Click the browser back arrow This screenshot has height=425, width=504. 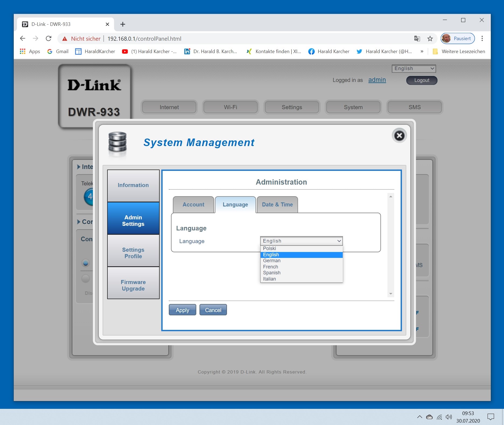point(23,39)
